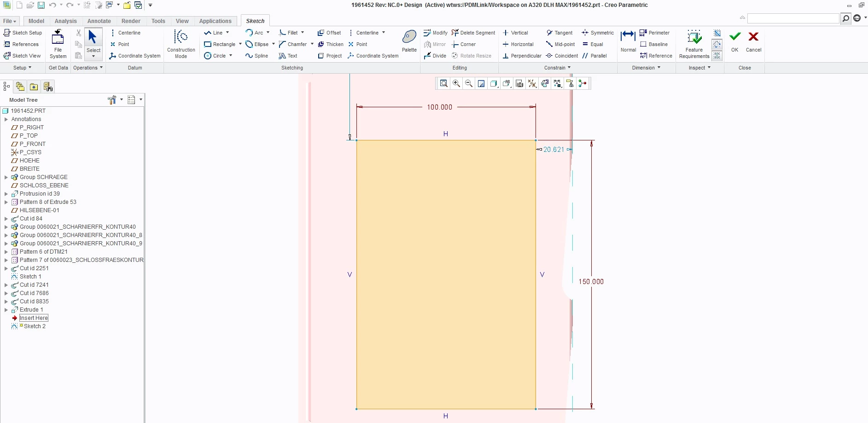Viewport: 868px width, 423px height.
Task: Open the sketcher Palette
Action: point(409,41)
